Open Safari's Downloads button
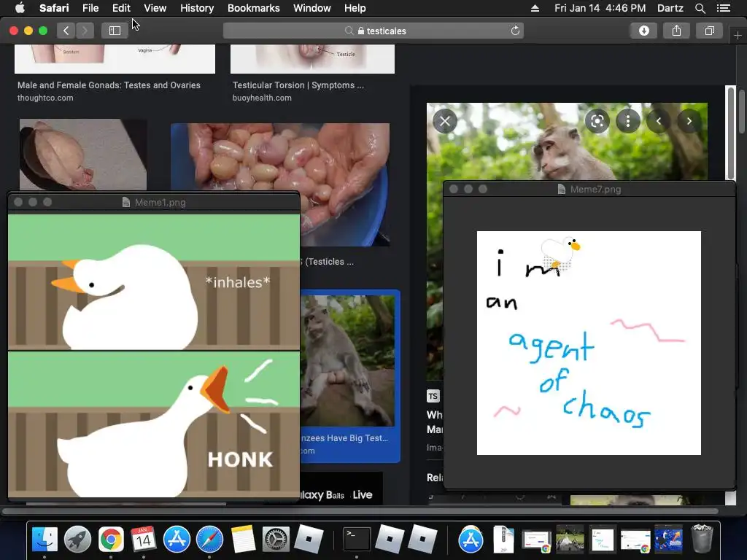Image resolution: width=747 pixels, height=560 pixels. pos(643,31)
